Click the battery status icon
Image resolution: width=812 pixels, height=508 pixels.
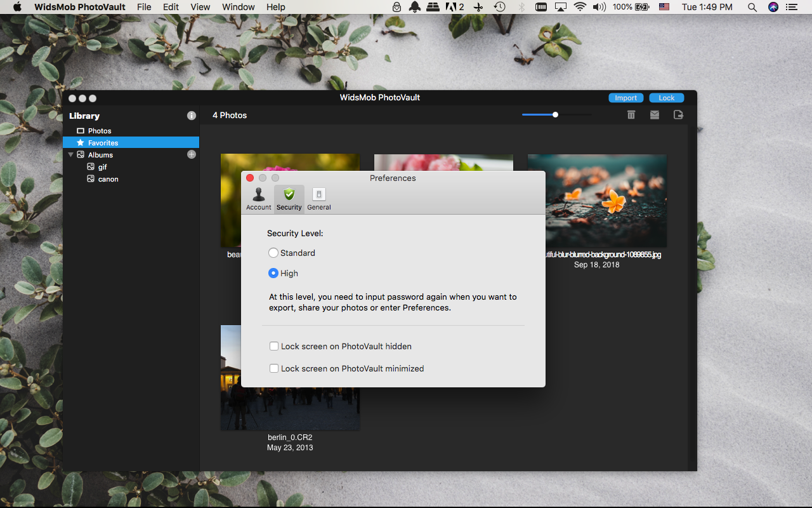tap(641, 7)
